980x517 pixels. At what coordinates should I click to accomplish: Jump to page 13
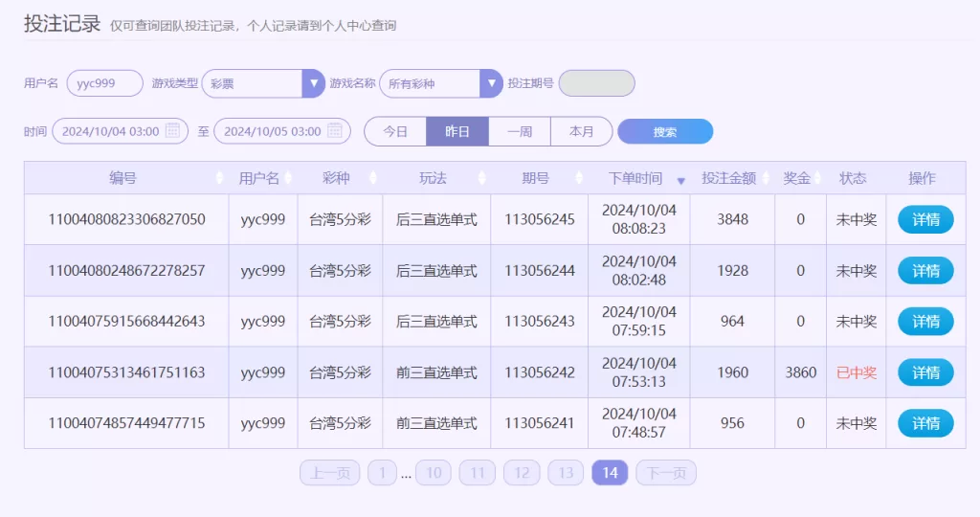click(x=566, y=473)
